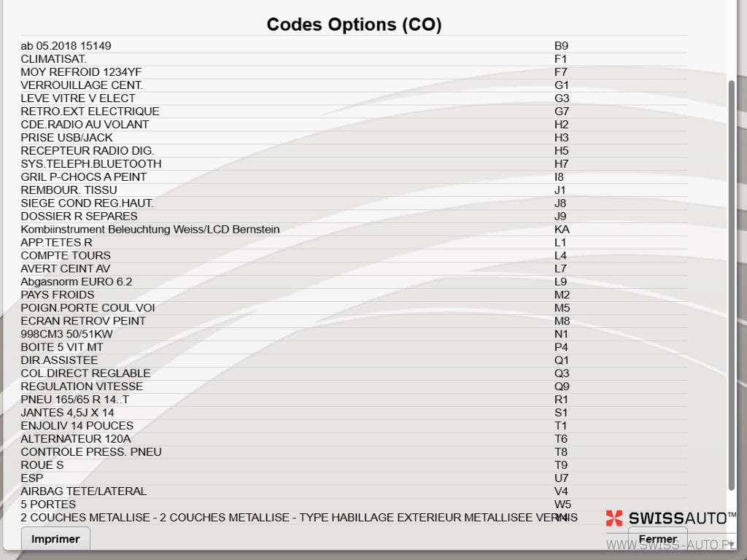Click the ALTERNATEUR 120A entry
Image resolution: width=747 pixels, height=560 pixels.
point(354,439)
